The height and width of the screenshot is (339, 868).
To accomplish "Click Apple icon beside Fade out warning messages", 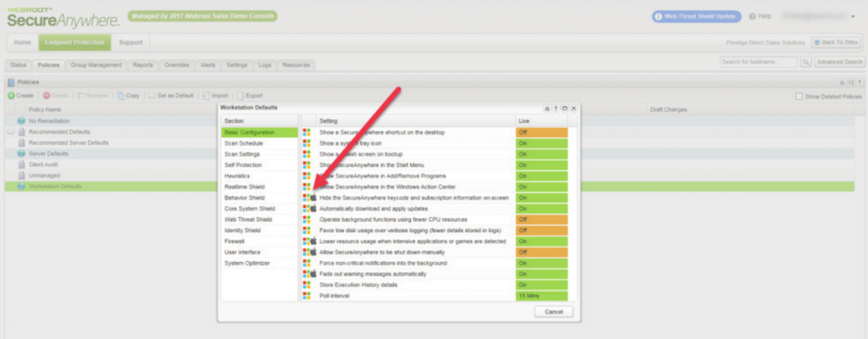I will click(314, 275).
